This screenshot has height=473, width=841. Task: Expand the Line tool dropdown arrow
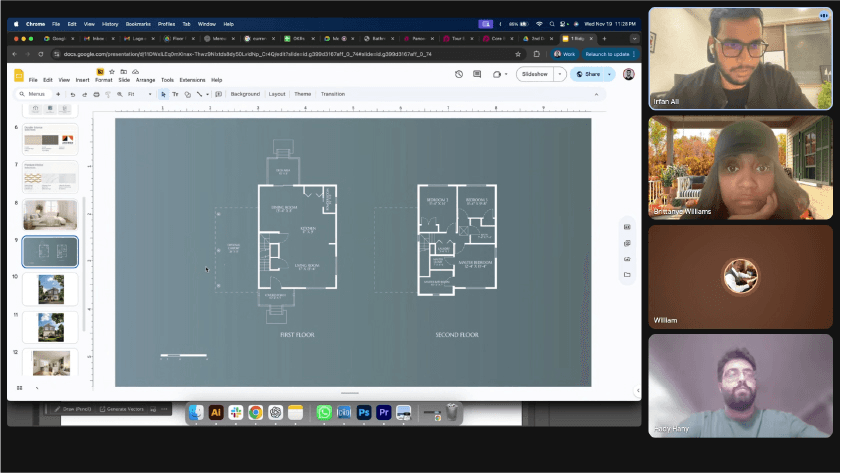[207, 94]
